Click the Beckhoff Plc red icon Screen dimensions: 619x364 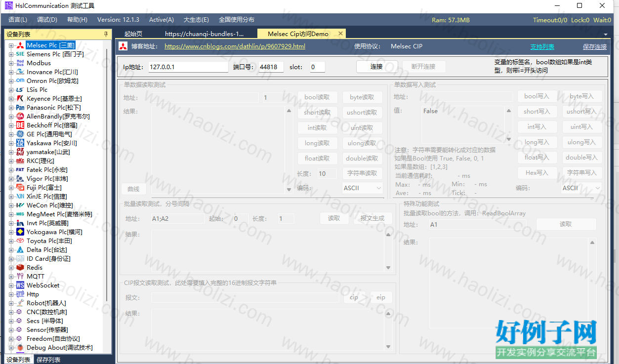pyautogui.click(x=20, y=125)
